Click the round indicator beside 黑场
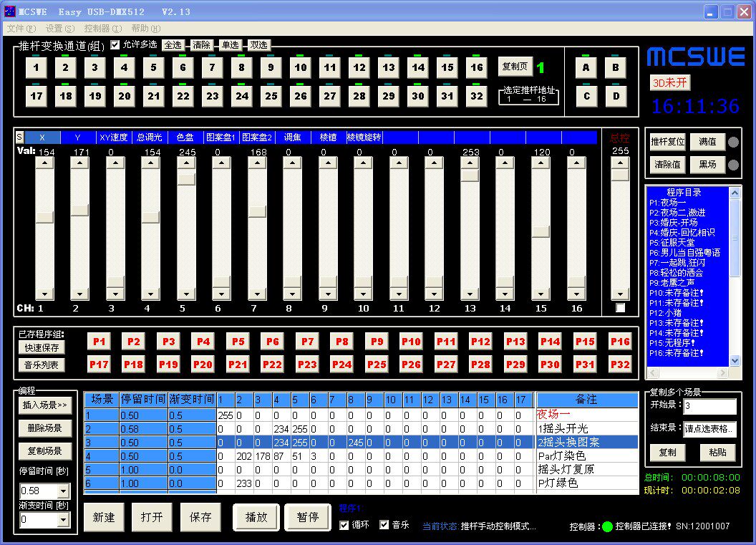The height and width of the screenshot is (545, 756). [733, 165]
